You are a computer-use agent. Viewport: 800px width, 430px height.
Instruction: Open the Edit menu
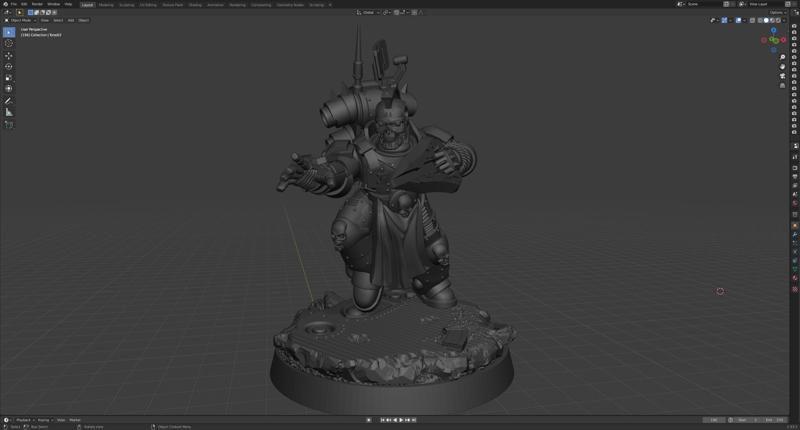tap(24, 4)
